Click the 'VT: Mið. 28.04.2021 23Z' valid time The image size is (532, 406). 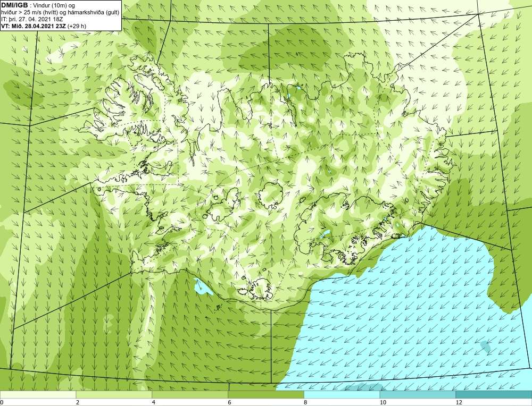(33, 26)
